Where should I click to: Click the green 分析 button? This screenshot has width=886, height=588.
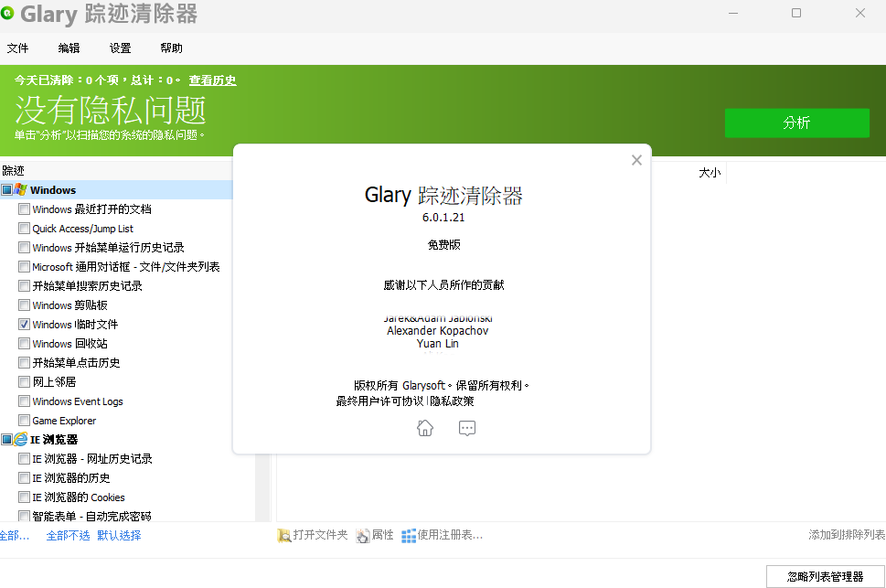click(x=796, y=123)
